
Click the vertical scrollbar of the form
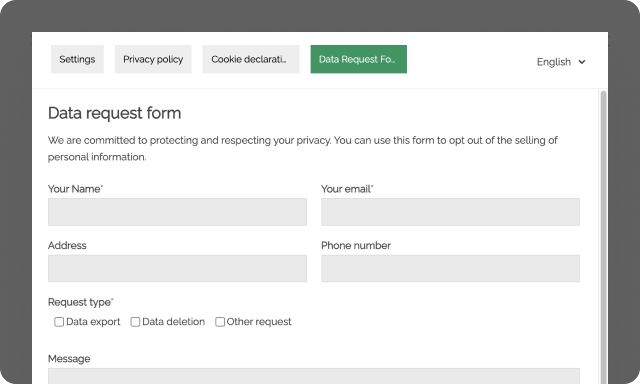coord(603,237)
